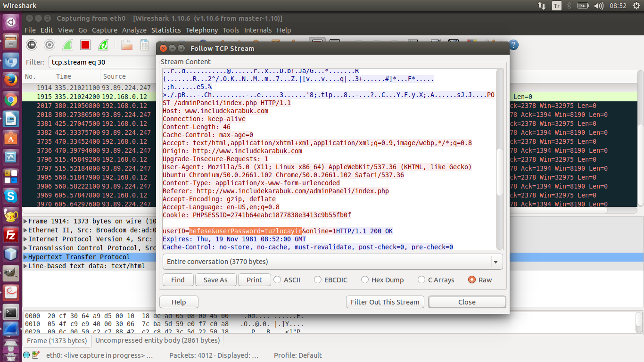
Task: Expand Internet Protocol Version 4 node
Action: [x=25, y=239]
